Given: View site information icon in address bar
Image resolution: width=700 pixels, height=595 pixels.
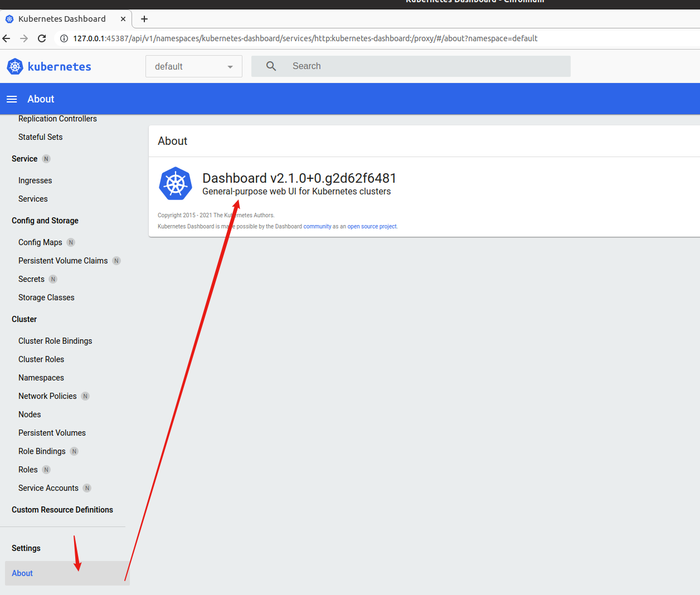Looking at the screenshot, I should click(x=64, y=38).
